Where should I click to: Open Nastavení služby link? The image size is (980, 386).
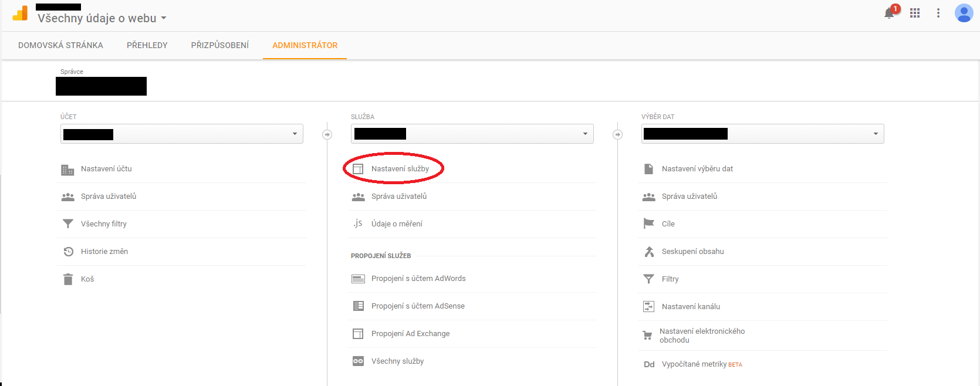pyautogui.click(x=400, y=169)
